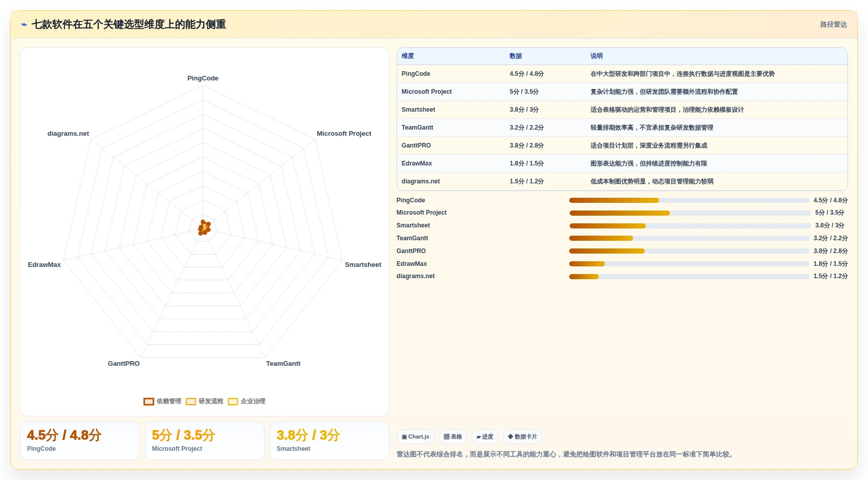Click the GanttPRO progress bar
This screenshot has height=480, width=868.
(x=689, y=251)
